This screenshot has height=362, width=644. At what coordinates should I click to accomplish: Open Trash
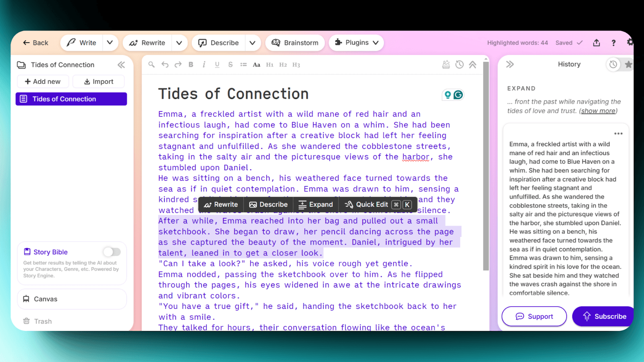click(x=37, y=321)
